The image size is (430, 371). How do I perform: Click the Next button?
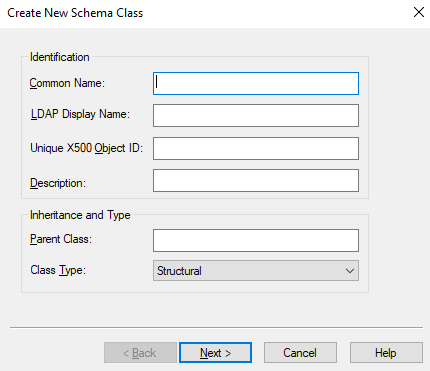click(215, 353)
